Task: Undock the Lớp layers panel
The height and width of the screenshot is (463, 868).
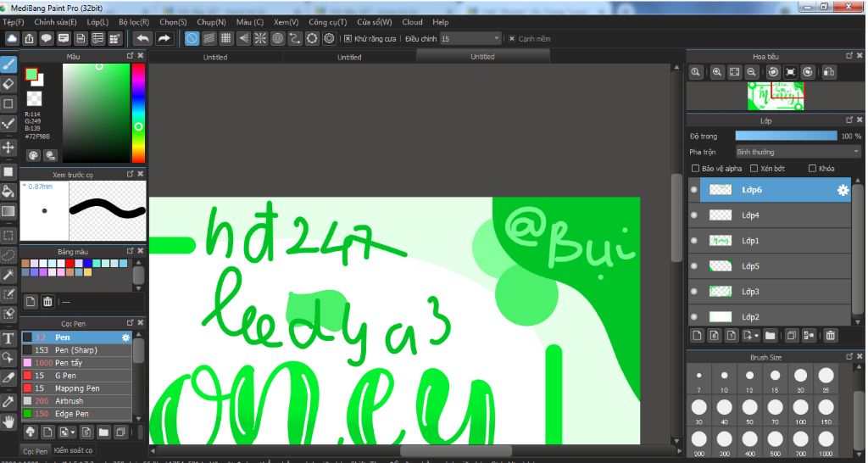Action: (x=849, y=120)
